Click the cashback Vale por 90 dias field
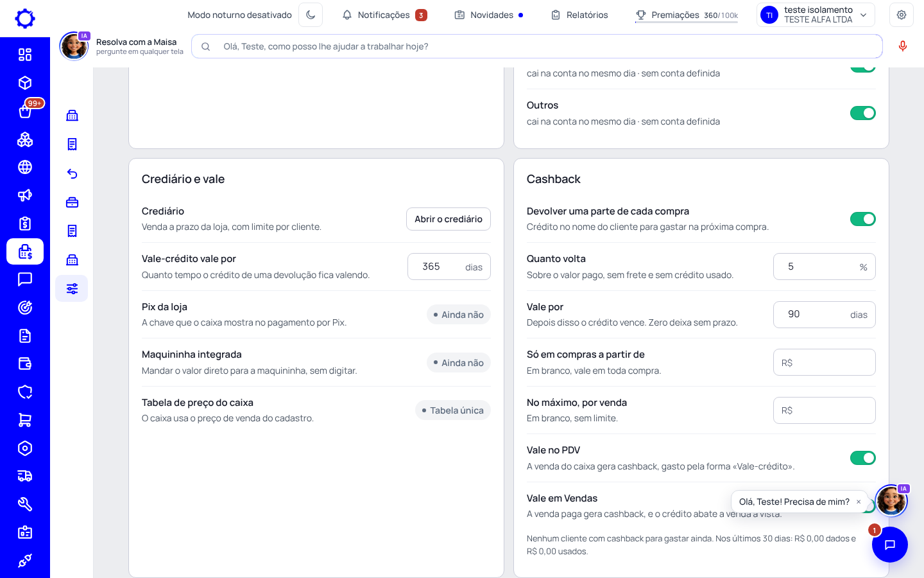Image resolution: width=924 pixels, height=578 pixels. (x=825, y=315)
